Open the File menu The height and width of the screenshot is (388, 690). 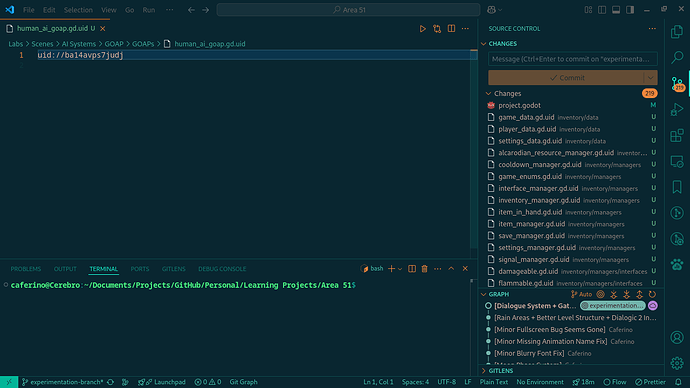29,10
